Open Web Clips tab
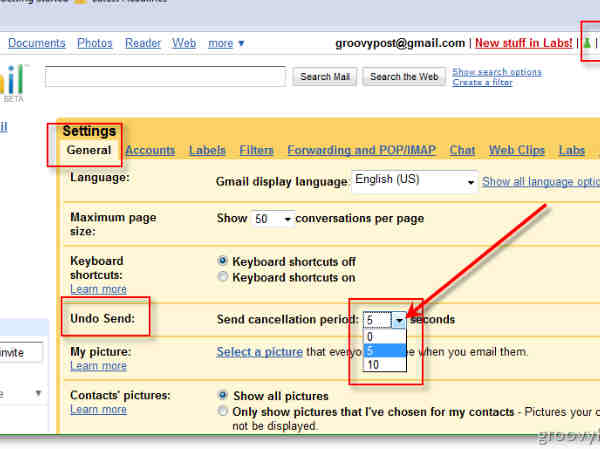 [x=517, y=150]
